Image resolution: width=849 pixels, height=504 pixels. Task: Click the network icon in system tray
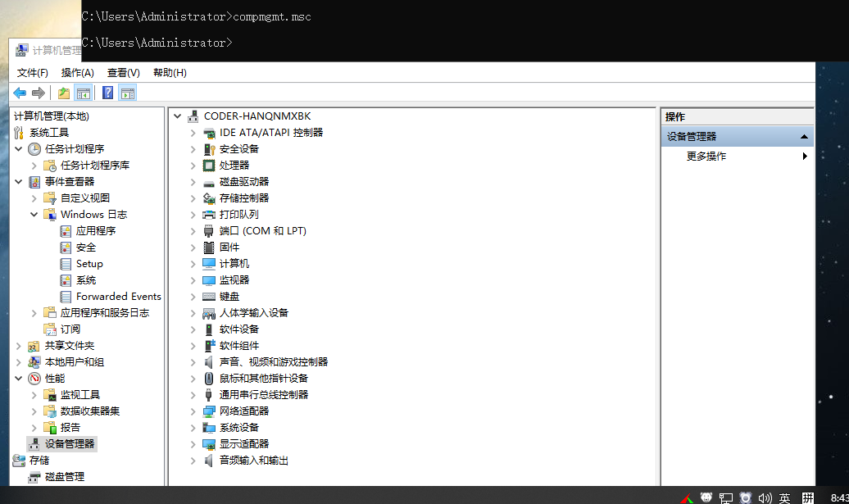[725, 497]
